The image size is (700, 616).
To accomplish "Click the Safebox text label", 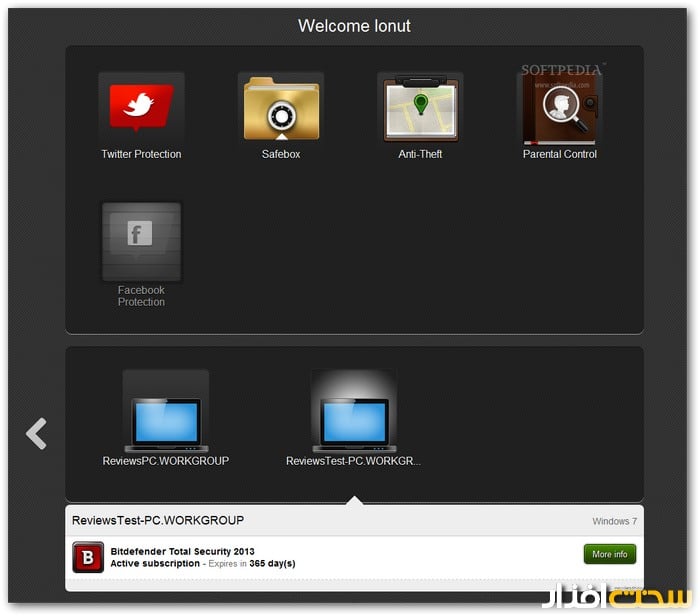I will [281, 155].
